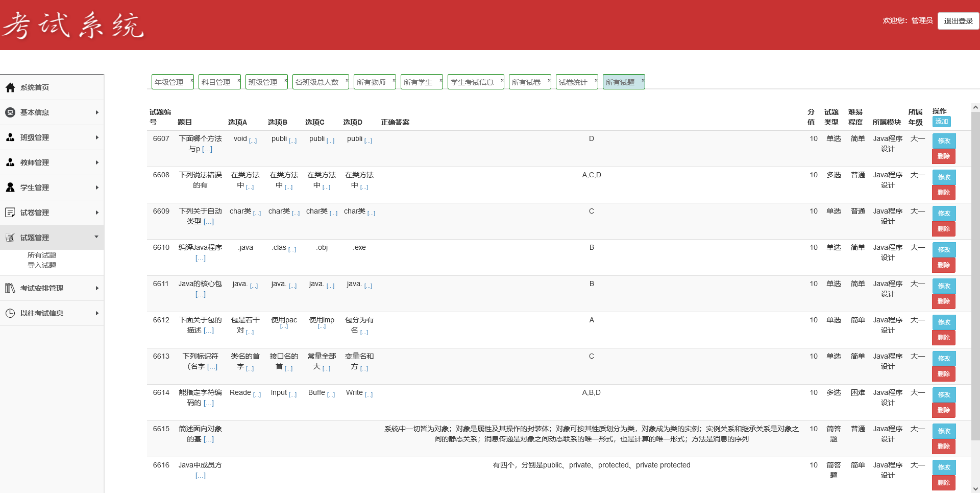Screen dimensions: 980x493
Task: Close the 试卷统计 tab
Action: 596,80
